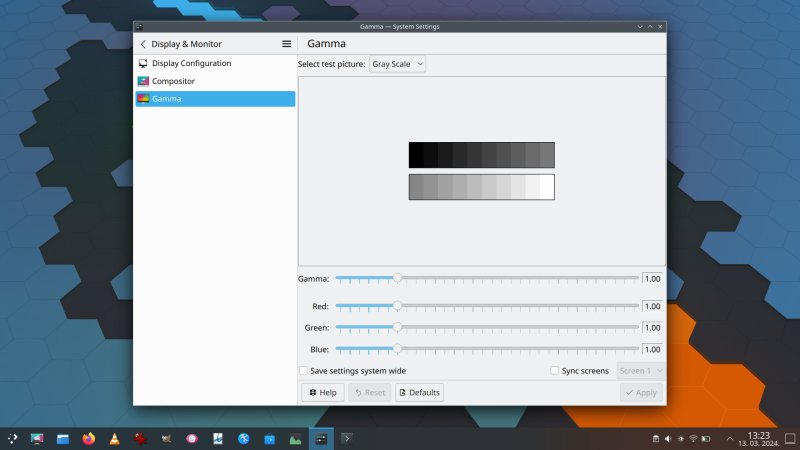
Task: Open the Screen 1 selector dropdown
Action: tap(639, 370)
